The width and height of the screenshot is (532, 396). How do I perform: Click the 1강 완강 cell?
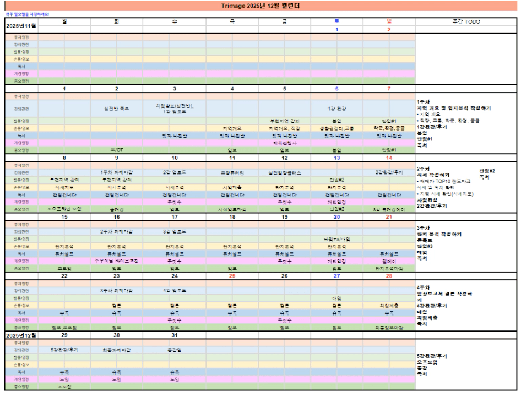(x=337, y=109)
